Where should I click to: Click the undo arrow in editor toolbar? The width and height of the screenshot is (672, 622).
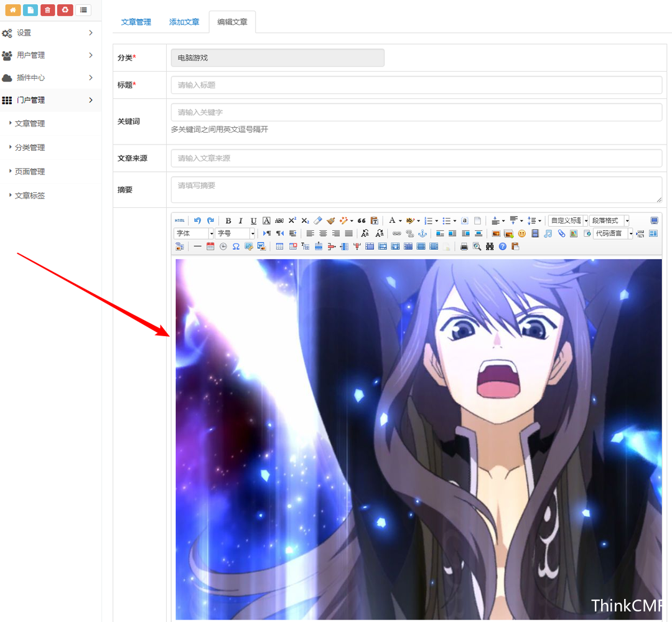point(197,220)
